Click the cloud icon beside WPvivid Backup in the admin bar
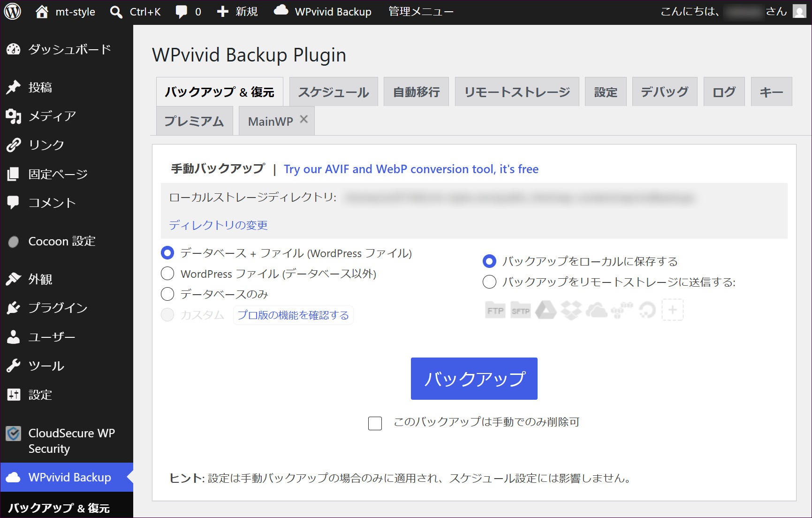The height and width of the screenshot is (518, 812). click(x=281, y=10)
